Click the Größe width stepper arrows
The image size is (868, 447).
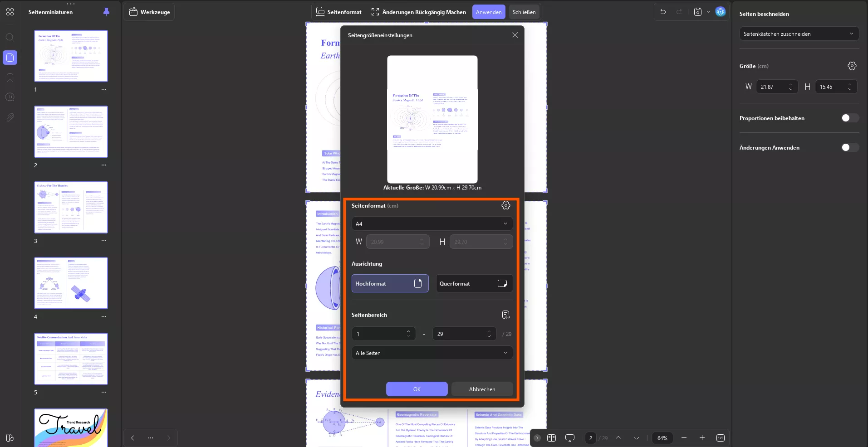point(791,87)
